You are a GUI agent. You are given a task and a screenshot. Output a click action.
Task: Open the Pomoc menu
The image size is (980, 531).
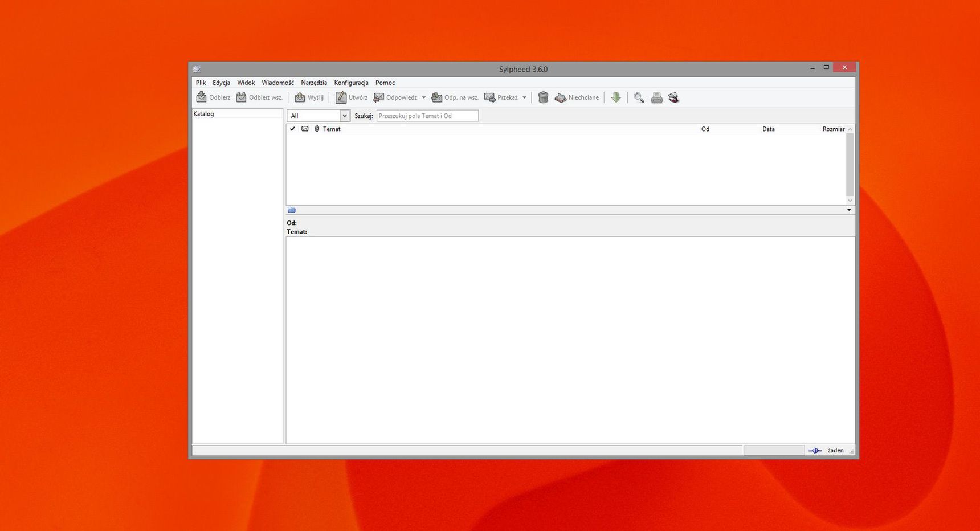[385, 83]
